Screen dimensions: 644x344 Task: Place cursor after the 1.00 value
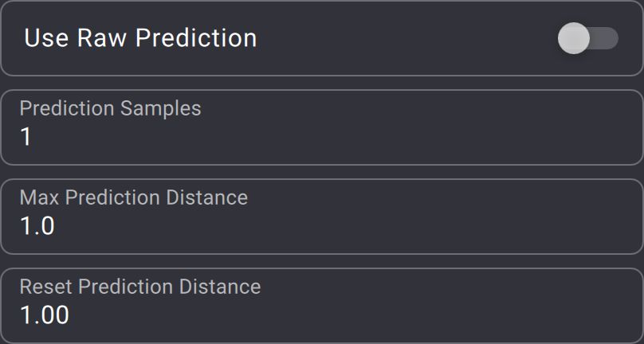(71, 315)
